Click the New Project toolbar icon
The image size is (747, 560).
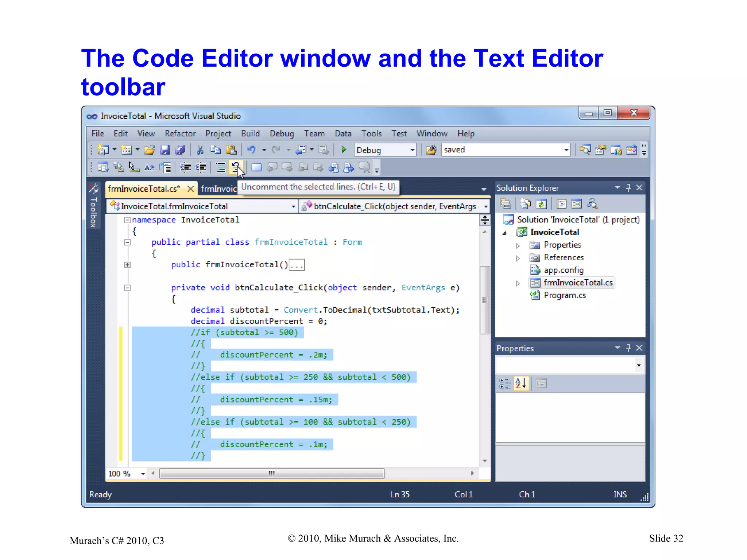[103, 150]
